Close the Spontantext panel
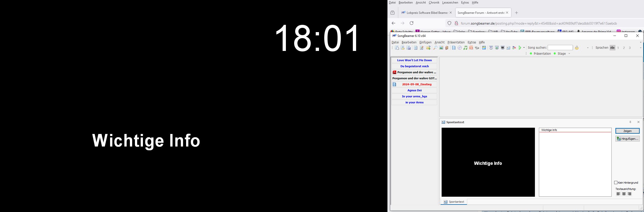 pos(638,122)
